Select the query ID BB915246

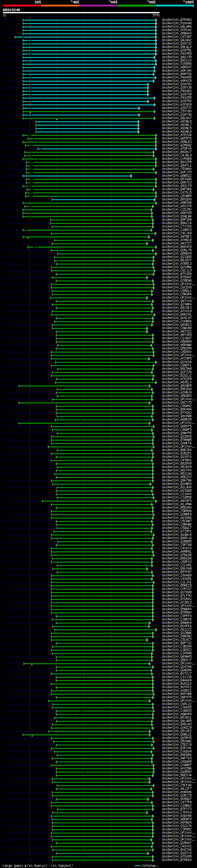(x=11, y=10)
